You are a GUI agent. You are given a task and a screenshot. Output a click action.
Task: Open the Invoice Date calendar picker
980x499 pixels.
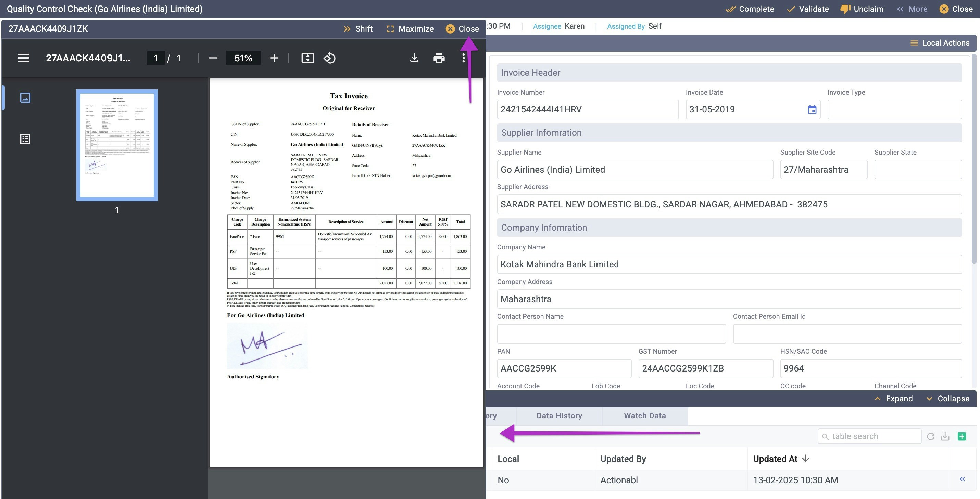click(x=812, y=110)
